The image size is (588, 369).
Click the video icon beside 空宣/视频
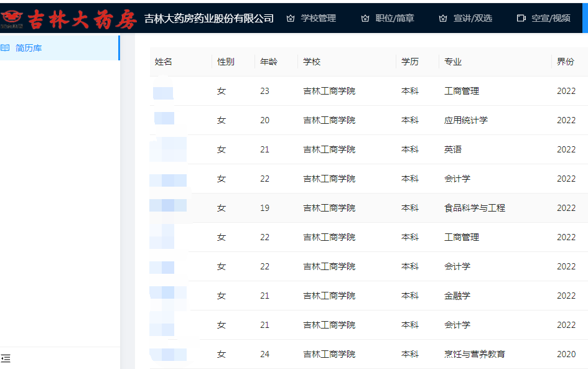521,19
